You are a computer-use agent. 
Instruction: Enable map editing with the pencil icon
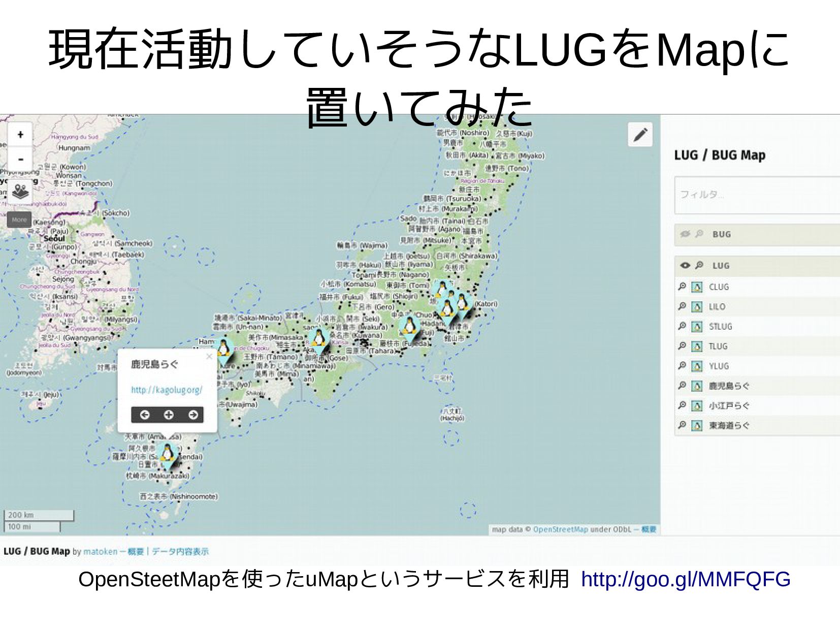[x=640, y=135]
